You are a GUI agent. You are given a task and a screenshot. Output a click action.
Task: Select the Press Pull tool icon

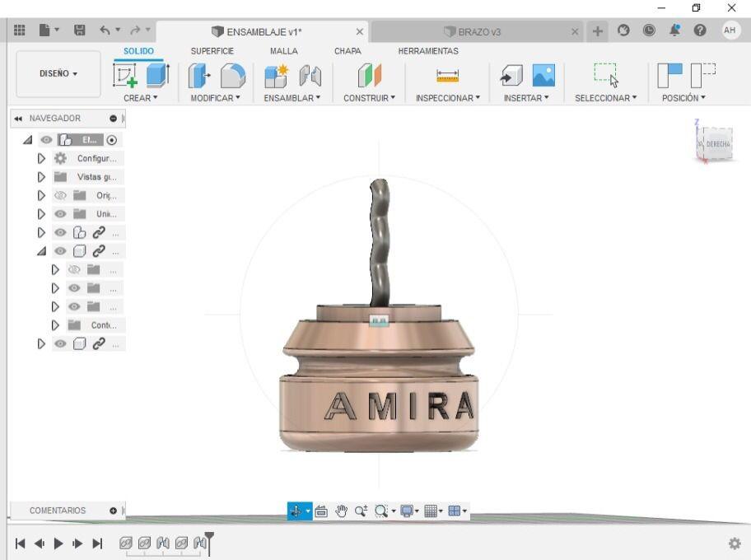point(198,76)
